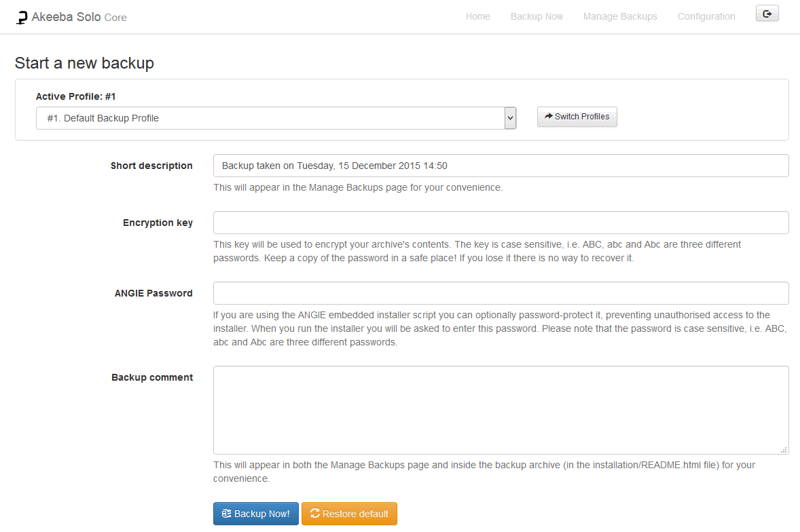Click the Encryption key label
The image size is (800, 532).
tap(158, 223)
